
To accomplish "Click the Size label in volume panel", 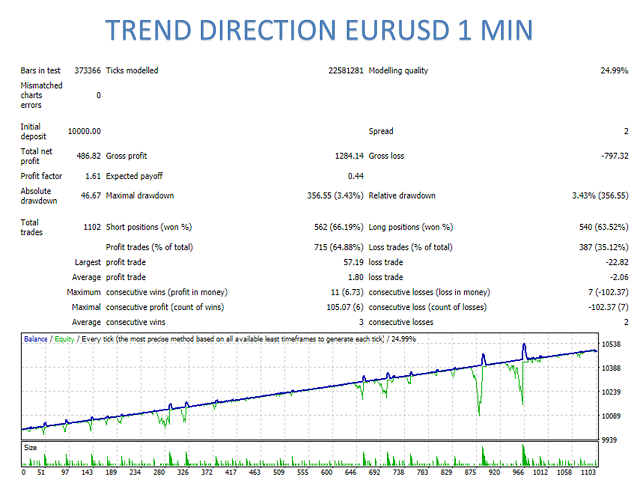I will [x=30, y=448].
